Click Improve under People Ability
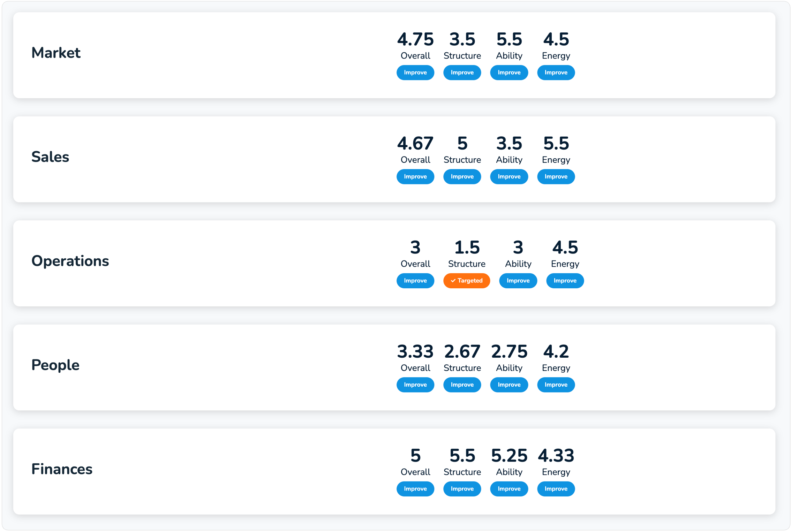The width and height of the screenshot is (791, 532). point(509,385)
